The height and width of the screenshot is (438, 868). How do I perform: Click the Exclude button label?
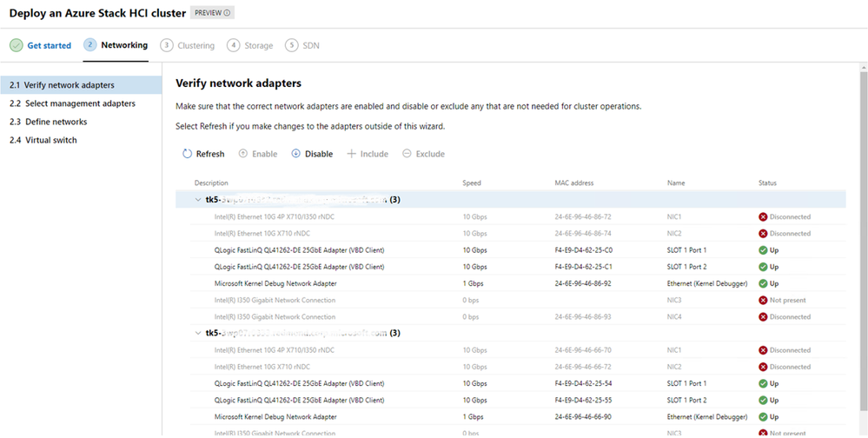tap(430, 154)
